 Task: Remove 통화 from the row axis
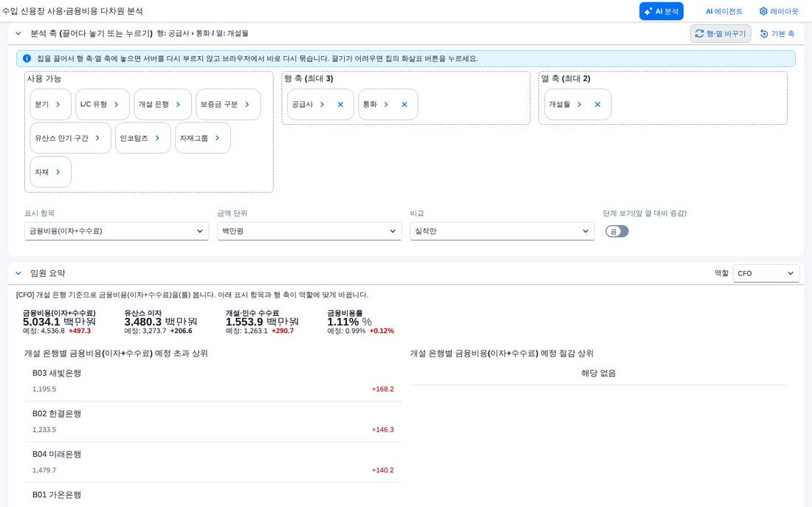405,105
